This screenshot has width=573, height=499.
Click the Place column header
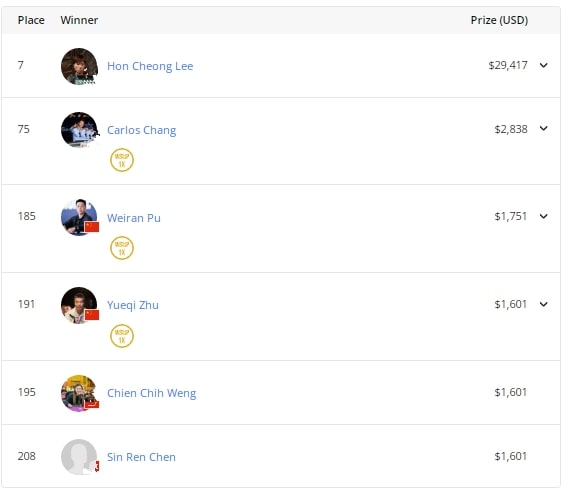31,20
